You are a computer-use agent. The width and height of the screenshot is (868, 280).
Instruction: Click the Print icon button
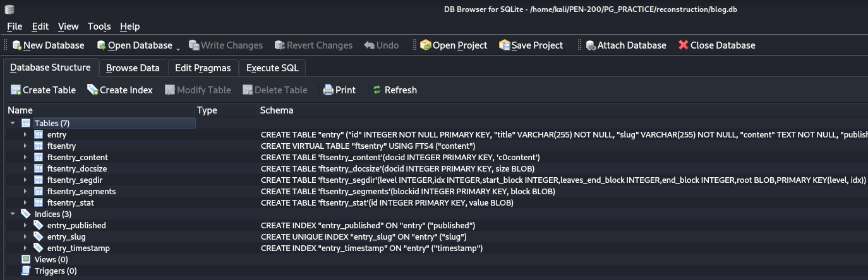click(329, 90)
